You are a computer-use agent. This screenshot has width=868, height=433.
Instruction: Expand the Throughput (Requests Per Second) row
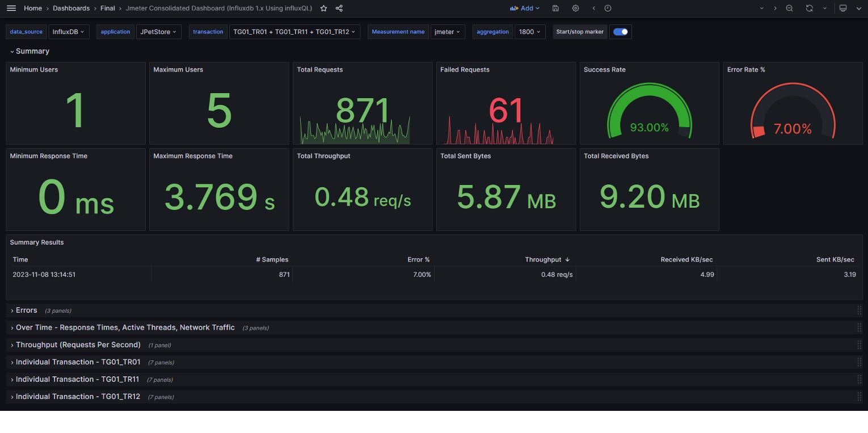(78, 345)
